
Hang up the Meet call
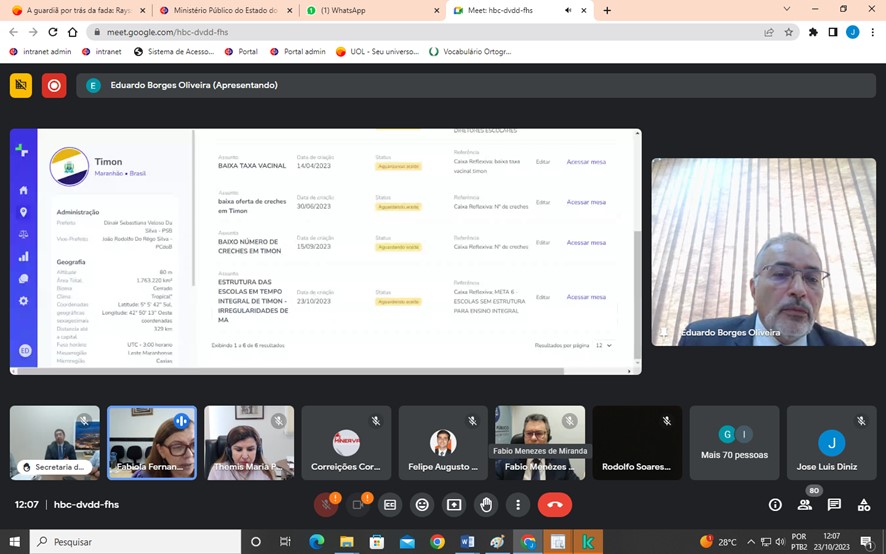(555, 505)
